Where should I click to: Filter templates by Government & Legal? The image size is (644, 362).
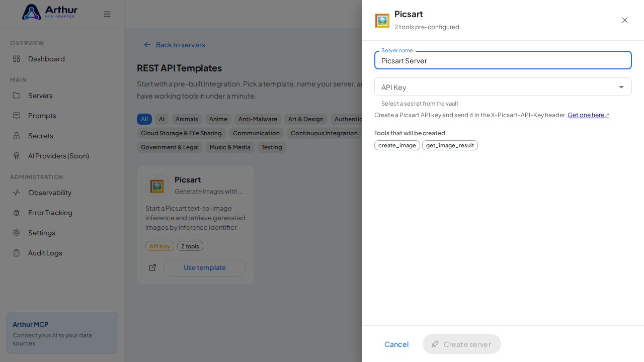point(170,147)
